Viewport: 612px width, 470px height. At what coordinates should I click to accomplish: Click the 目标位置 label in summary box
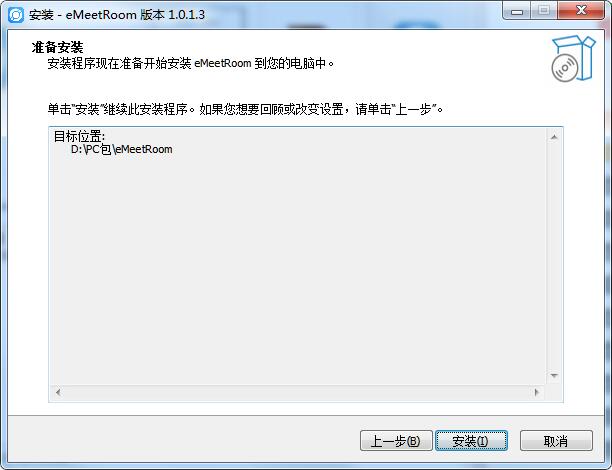[79, 136]
